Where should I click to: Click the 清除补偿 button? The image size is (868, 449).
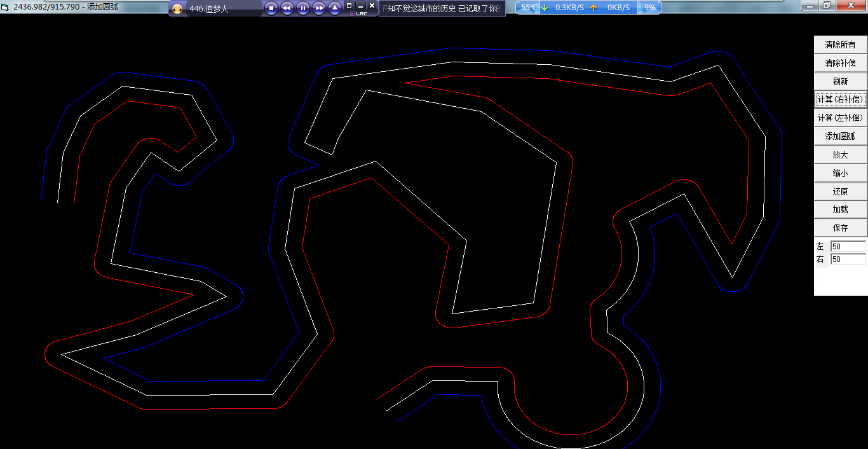(840, 63)
